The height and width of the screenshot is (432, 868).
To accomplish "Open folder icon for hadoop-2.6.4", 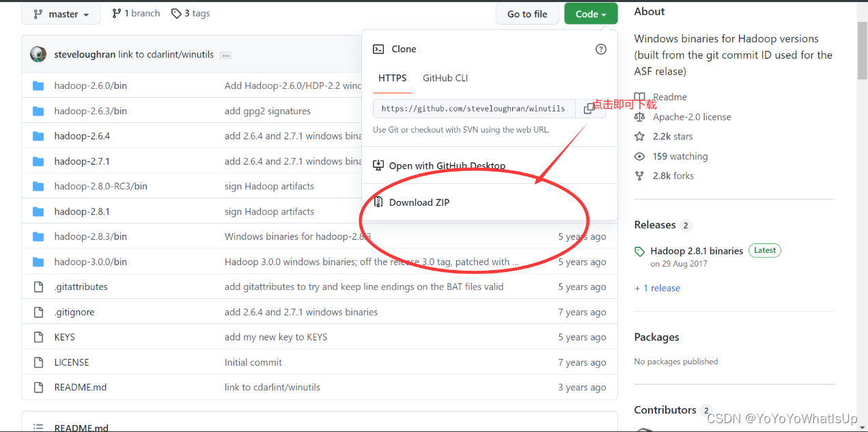I will click(38, 136).
